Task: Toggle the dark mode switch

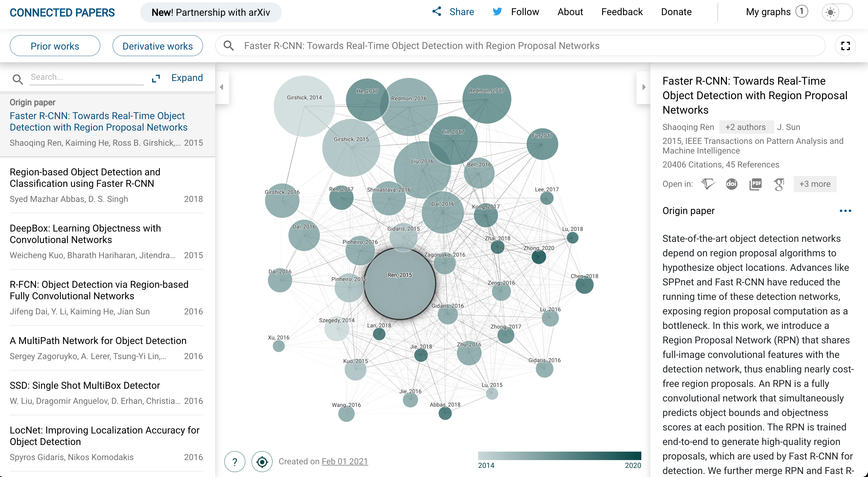Action: (x=837, y=12)
